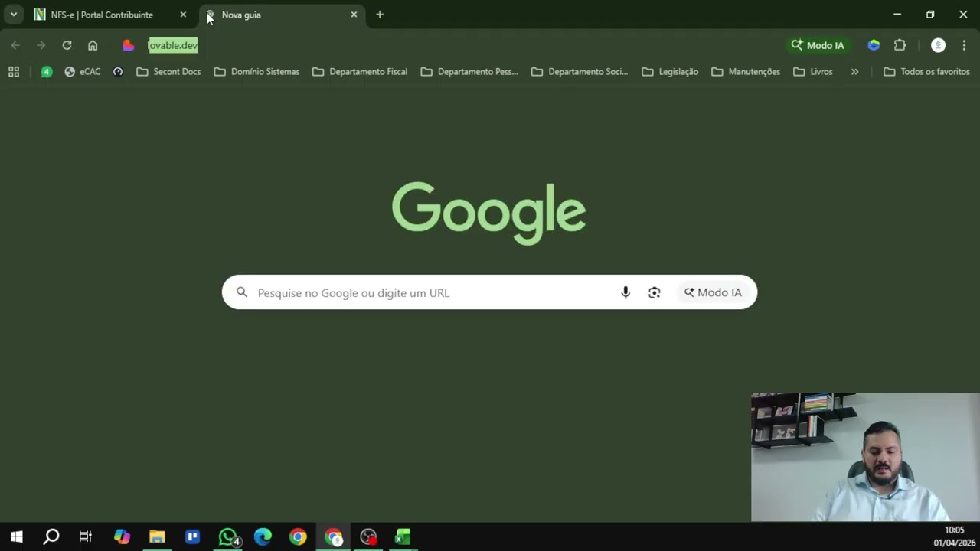Viewport: 980px width, 551px height.
Task: Activate Modo IA in the browser toolbar
Action: 818,45
